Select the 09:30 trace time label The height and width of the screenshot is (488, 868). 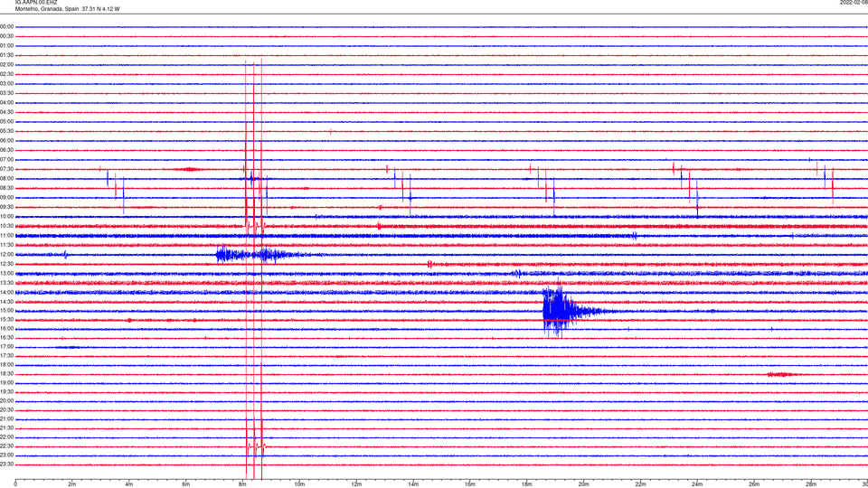tap(6, 207)
